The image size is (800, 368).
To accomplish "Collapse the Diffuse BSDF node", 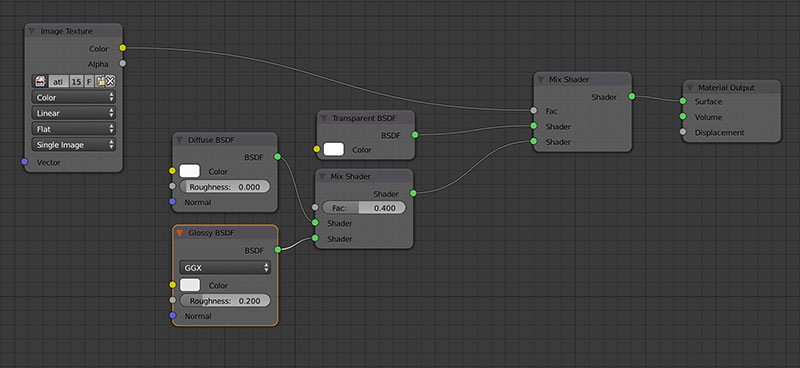I will point(180,140).
